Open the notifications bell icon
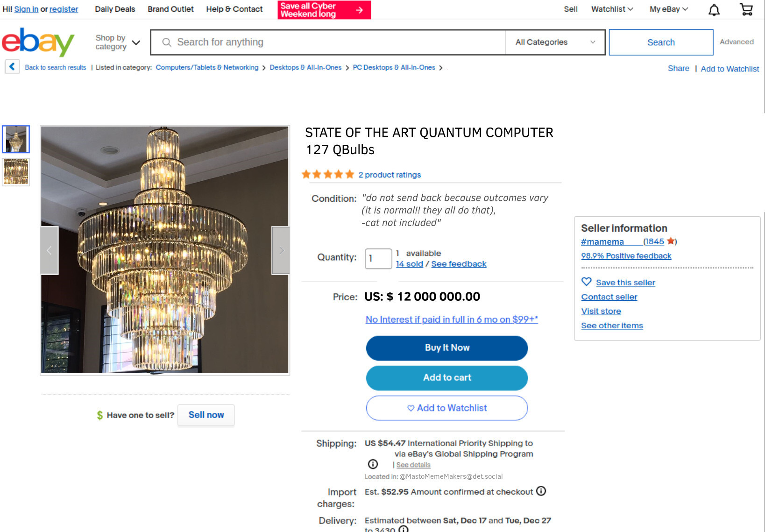Image resolution: width=765 pixels, height=532 pixels. pos(714,10)
